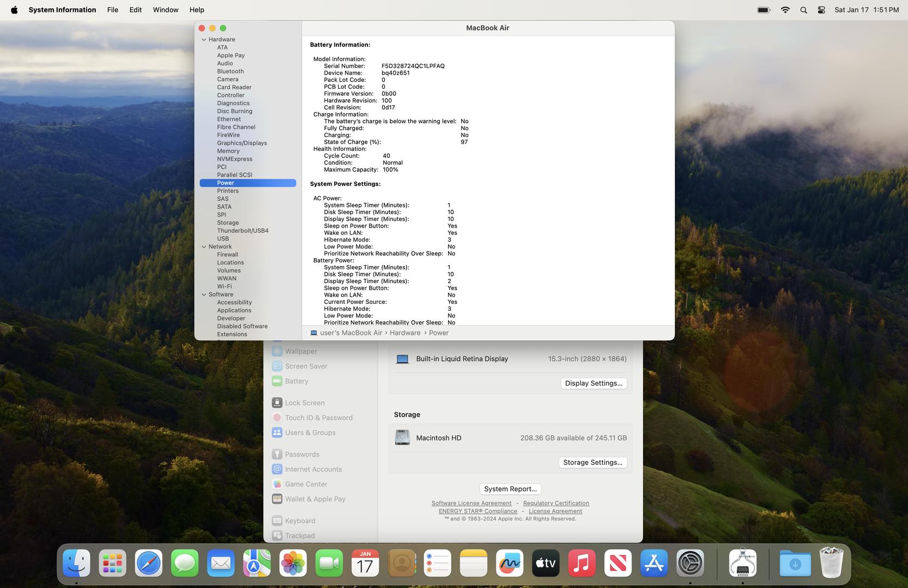Launch the Photos app in dock
Screen dimensions: 908x588
click(293, 563)
